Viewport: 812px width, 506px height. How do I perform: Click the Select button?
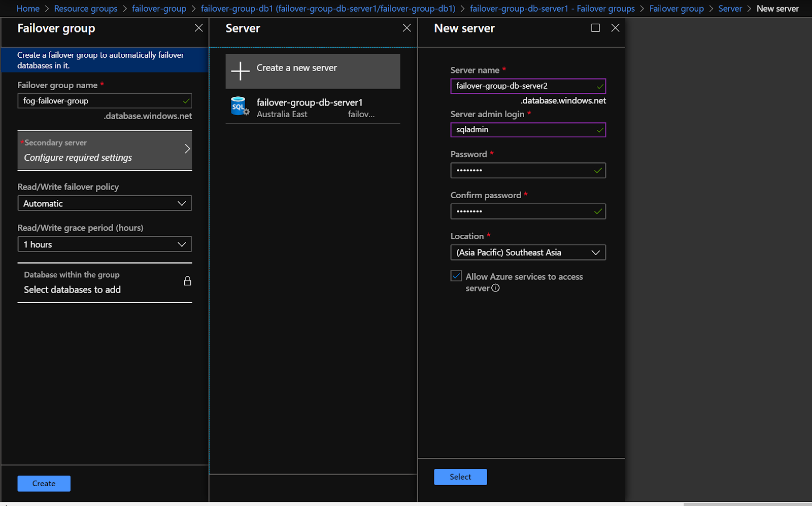click(x=460, y=477)
